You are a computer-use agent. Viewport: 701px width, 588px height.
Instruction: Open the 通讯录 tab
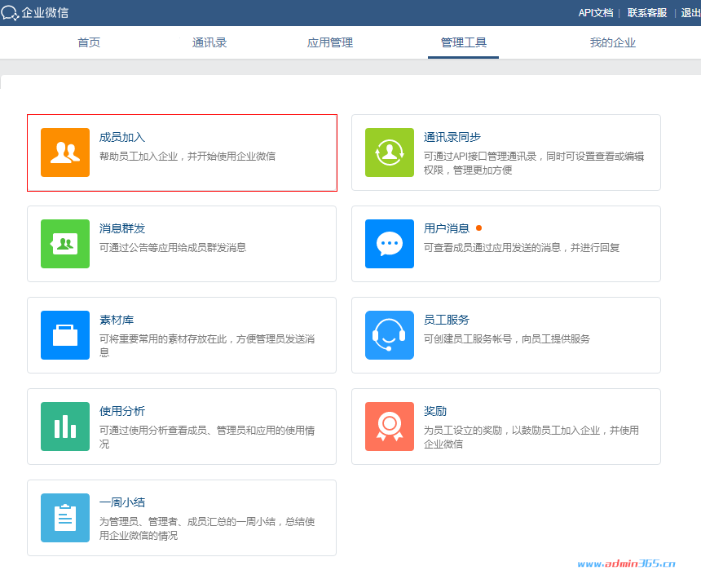(x=209, y=42)
